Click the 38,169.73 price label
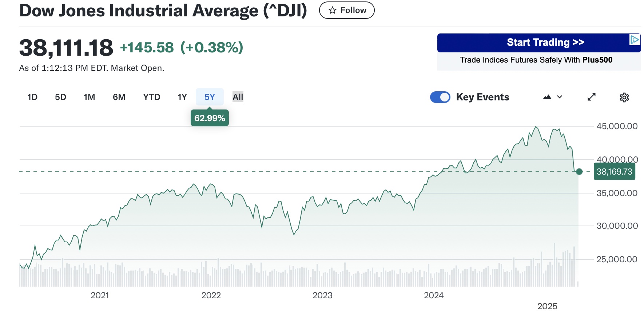Image resolution: width=644 pixels, height=323 pixels. pos(614,172)
